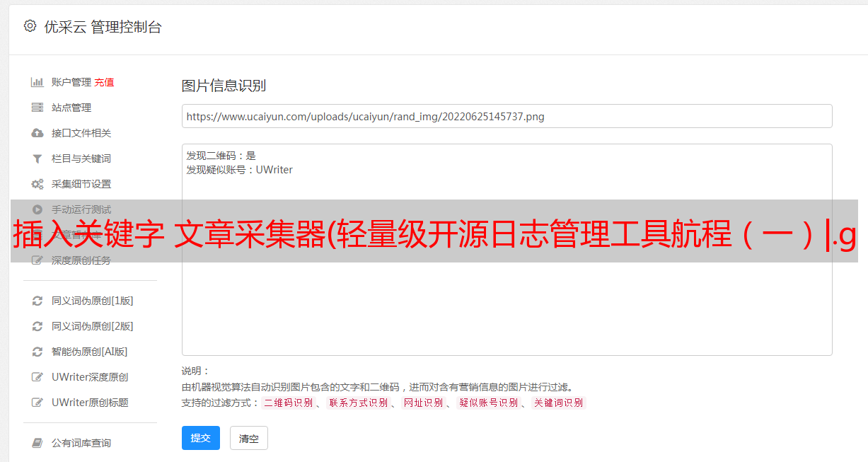Open 深度原创任务 in sidebar

81,260
